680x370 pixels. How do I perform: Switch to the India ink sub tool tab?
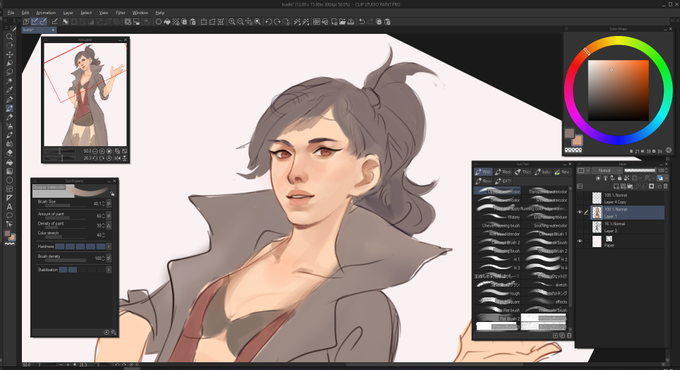coord(542,172)
